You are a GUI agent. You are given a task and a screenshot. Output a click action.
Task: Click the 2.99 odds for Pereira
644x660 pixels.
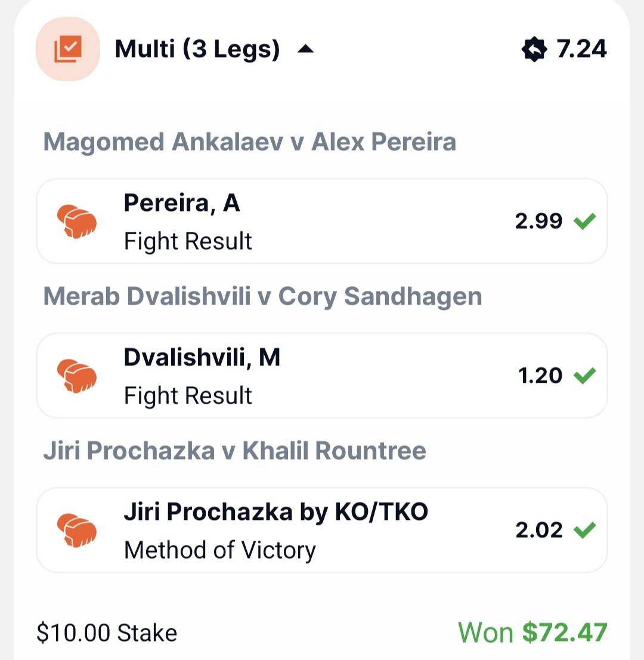click(x=538, y=221)
